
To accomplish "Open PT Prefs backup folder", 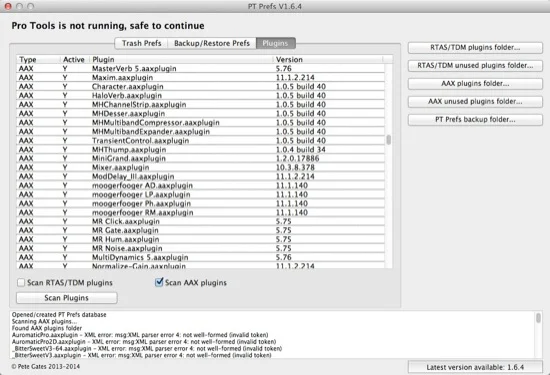I will 475,120.
